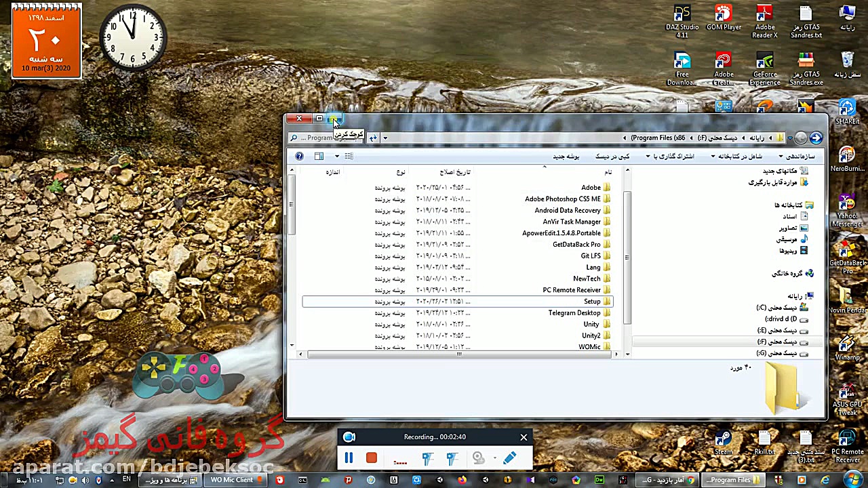Click the volume icon in system tray
868x488 pixels.
[x=85, y=481]
